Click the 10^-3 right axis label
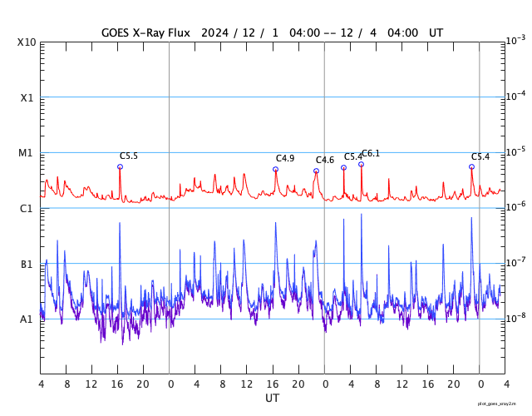The image size is (532, 416). (515, 40)
